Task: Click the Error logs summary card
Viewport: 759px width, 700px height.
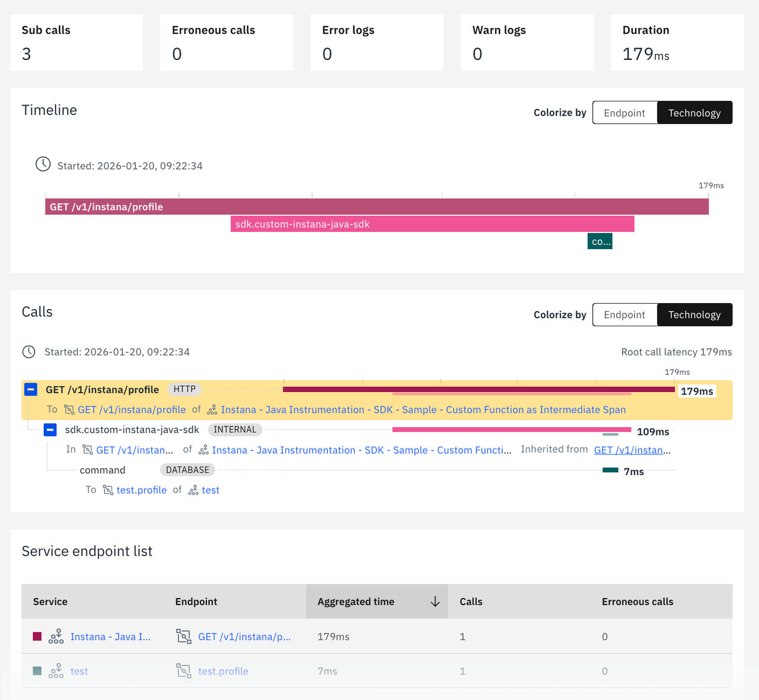Action: [377, 43]
